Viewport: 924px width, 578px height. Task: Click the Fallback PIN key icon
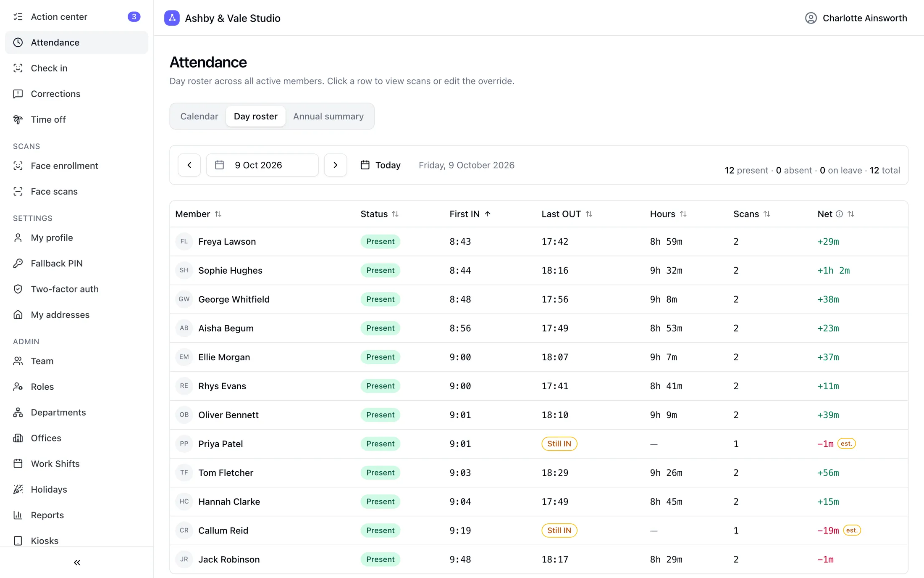click(18, 263)
